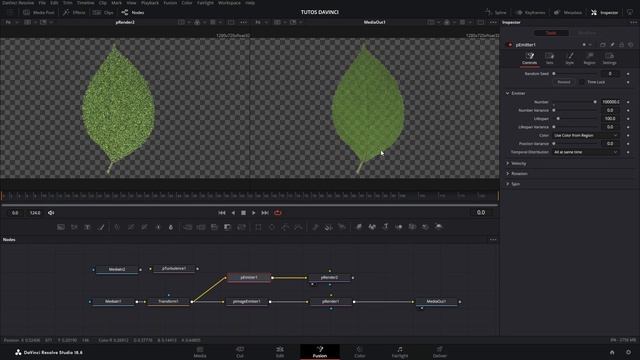
Task: Open the Media Pool panel
Action: click(x=38, y=13)
